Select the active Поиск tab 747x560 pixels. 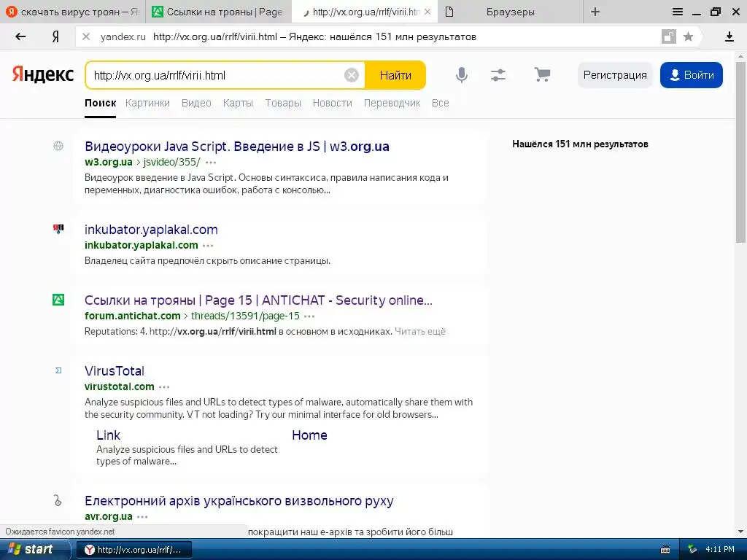[100, 103]
